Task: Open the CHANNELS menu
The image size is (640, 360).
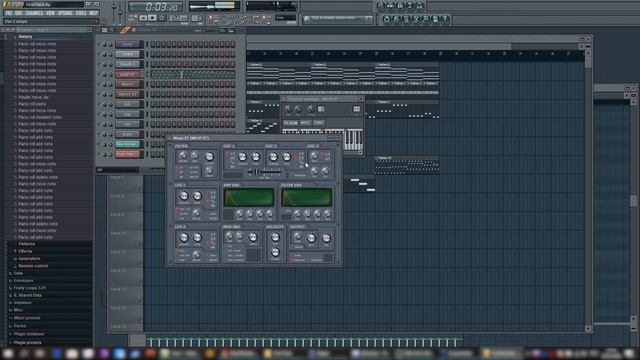Action: pos(34,13)
